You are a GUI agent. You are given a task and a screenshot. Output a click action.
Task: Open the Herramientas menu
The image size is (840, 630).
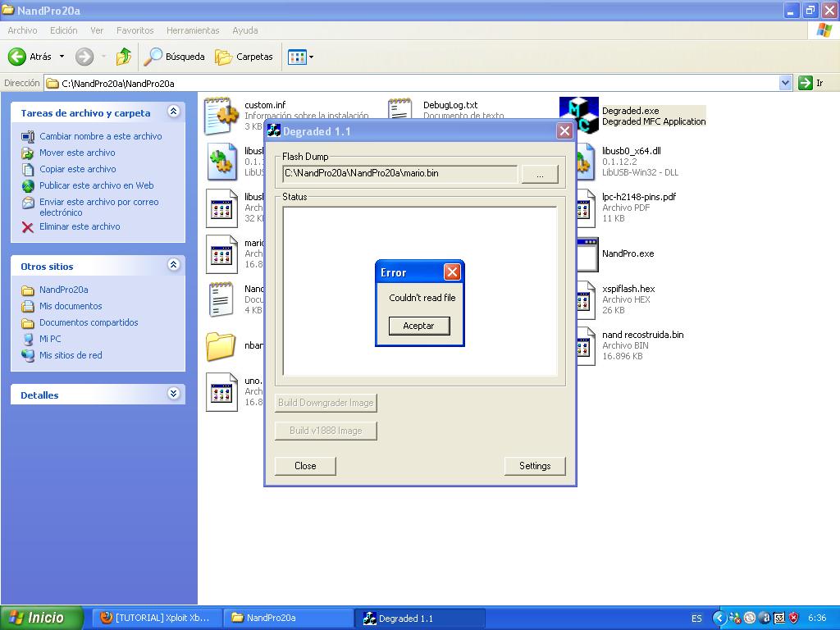[x=193, y=30]
